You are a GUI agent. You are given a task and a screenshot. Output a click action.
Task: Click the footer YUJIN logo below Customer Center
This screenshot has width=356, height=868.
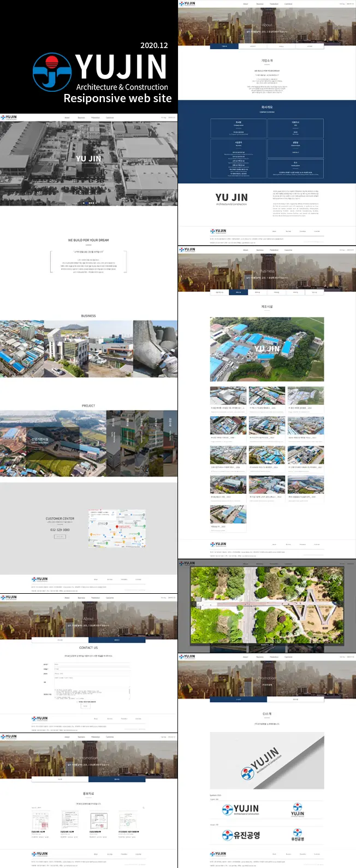click(x=40, y=579)
